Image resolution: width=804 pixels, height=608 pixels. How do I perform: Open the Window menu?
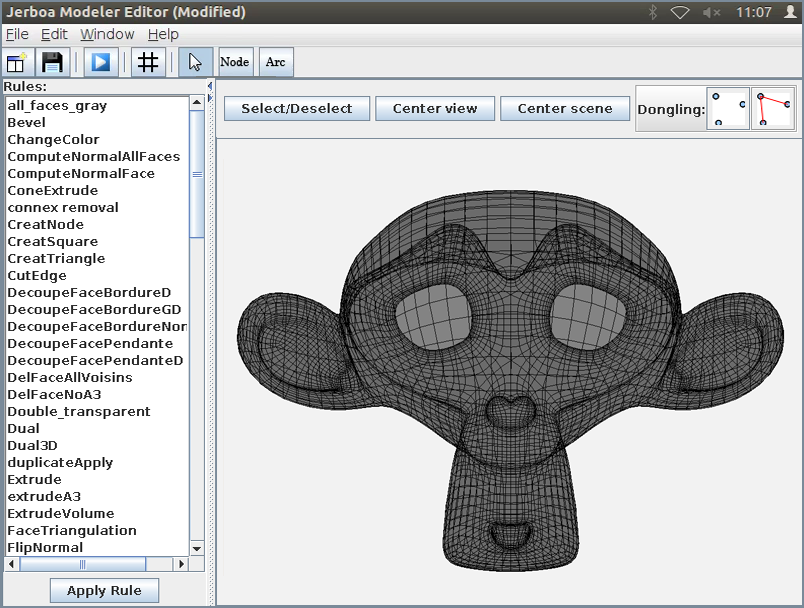107,34
